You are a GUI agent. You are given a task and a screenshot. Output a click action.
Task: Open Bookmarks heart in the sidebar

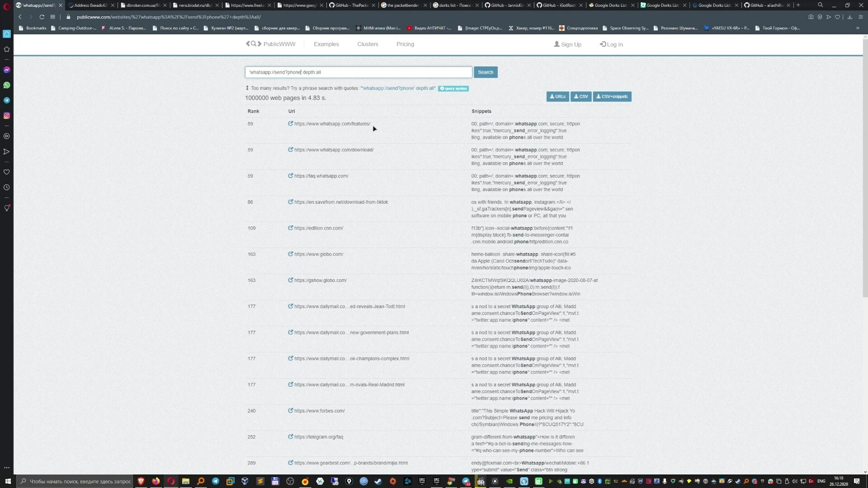[x=7, y=172]
